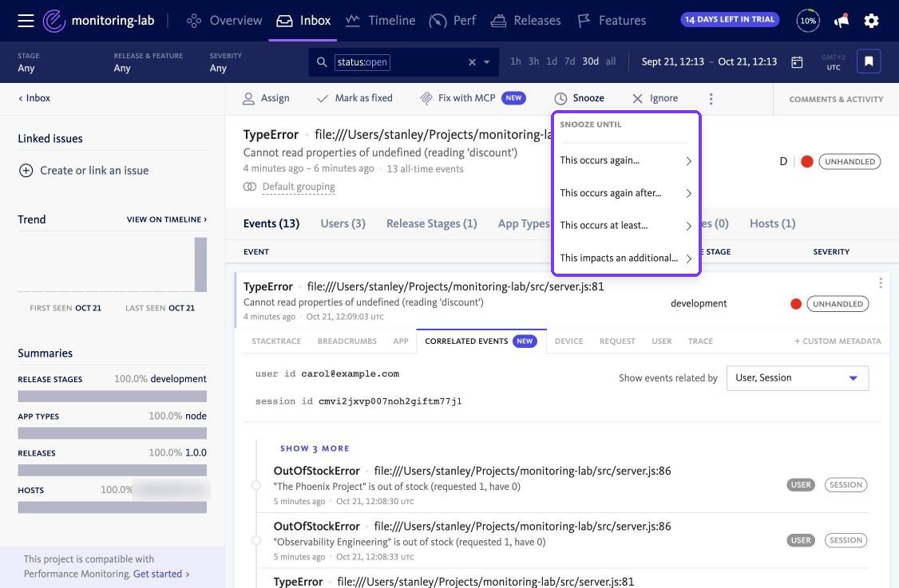This screenshot has height=588, width=899.
Task: Click Get started performance link
Action: 161,574
